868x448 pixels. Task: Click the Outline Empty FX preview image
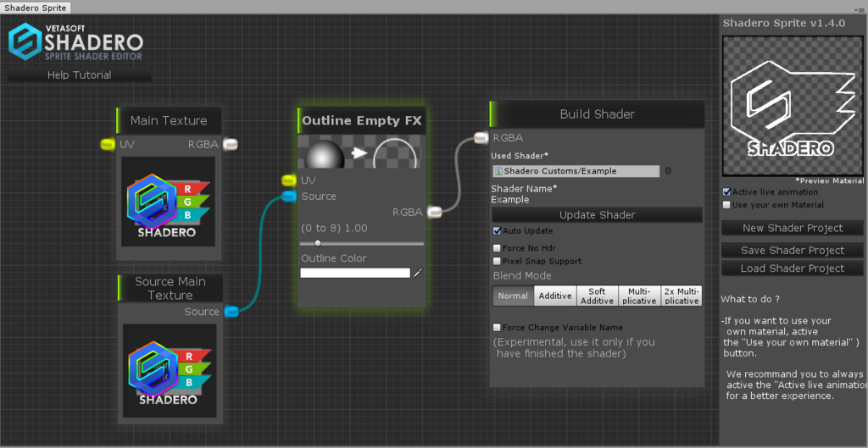coord(361,152)
